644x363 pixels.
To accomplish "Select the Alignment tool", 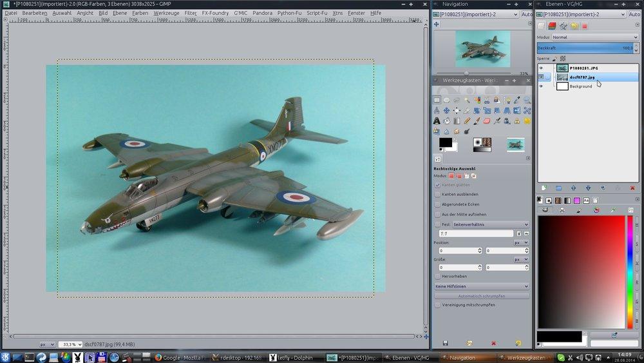I will click(x=457, y=111).
